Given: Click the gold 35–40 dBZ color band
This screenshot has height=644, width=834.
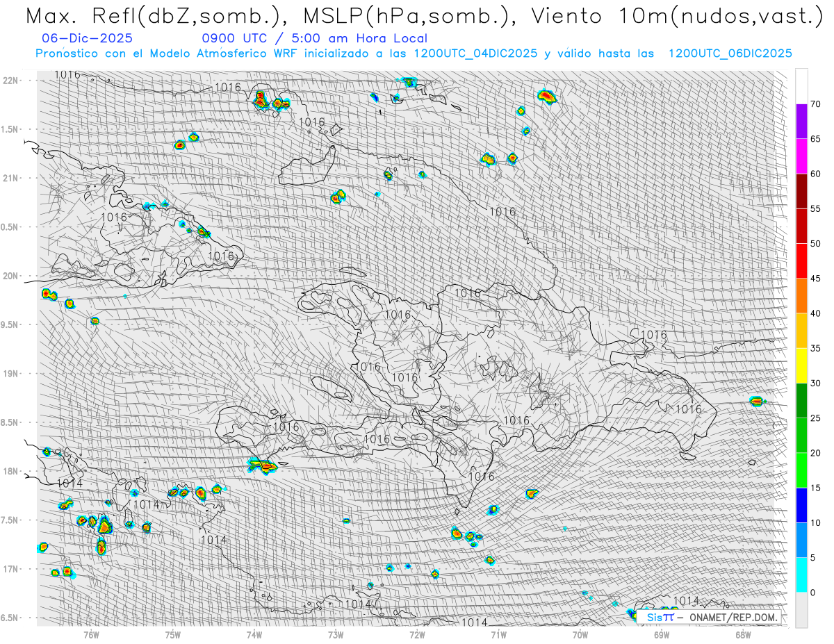Looking at the screenshot, I should point(801,331).
